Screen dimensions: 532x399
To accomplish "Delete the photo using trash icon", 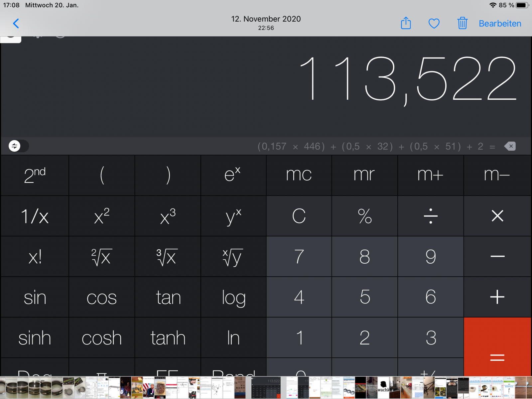I will (x=462, y=24).
